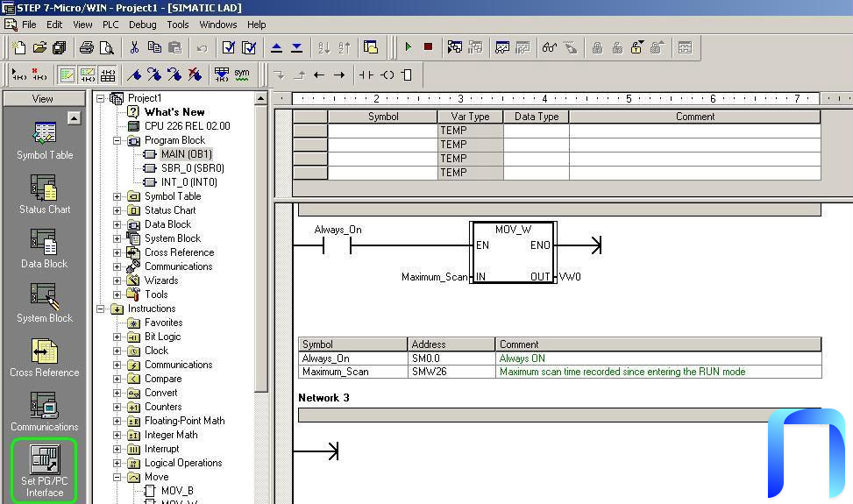Collapse the Project1 tree node

tap(101, 98)
